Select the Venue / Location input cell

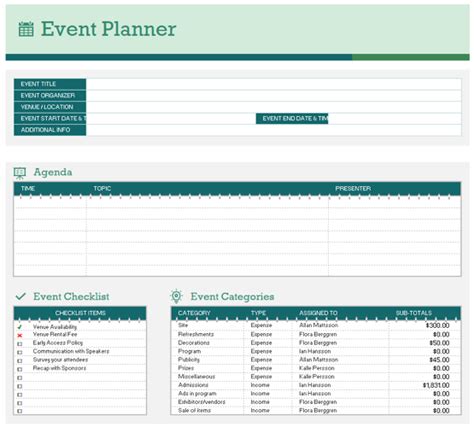tap(274, 107)
